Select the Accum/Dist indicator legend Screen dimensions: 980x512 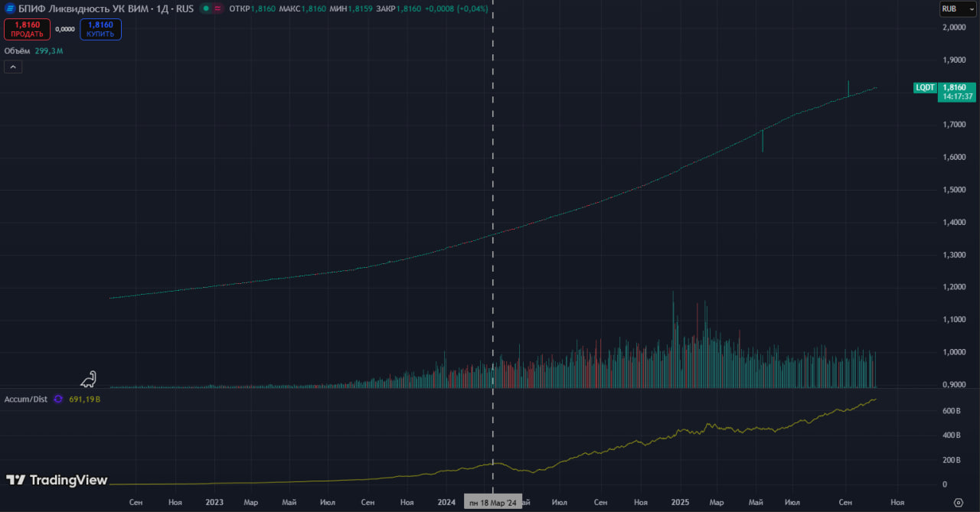coord(27,399)
